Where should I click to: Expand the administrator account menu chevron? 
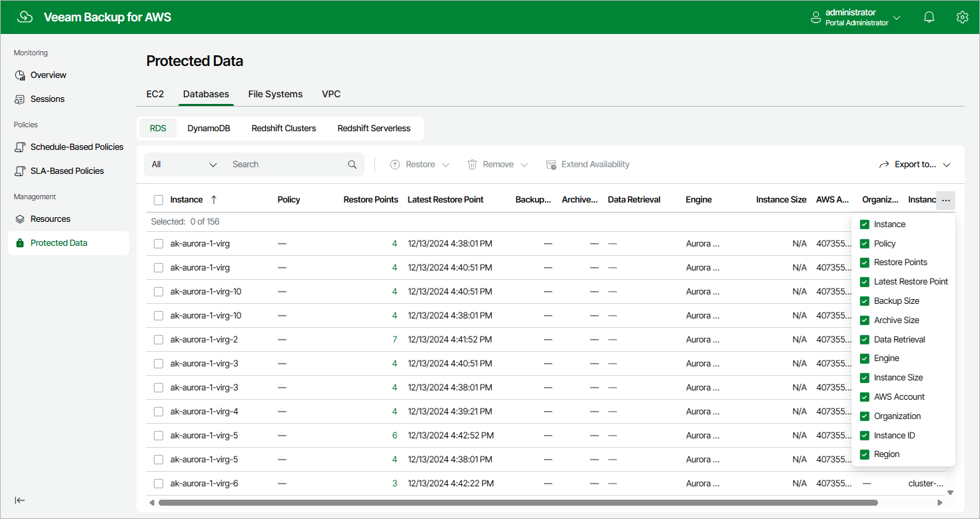pyautogui.click(x=897, y=18)
